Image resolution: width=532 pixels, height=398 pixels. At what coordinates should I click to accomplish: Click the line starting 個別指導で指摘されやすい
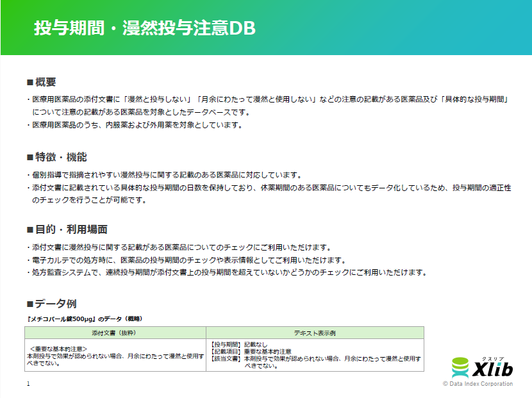point(165,175)
